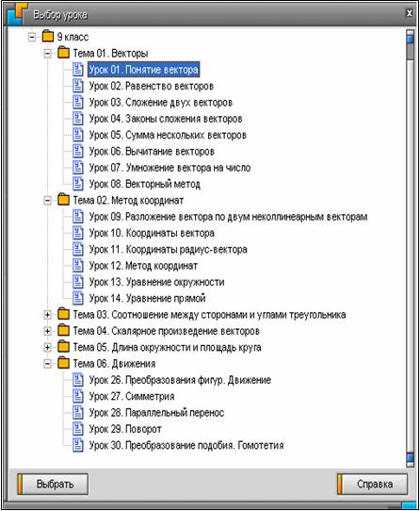The height and width of the screenshot is (511, 420).
Task: Click the Тема 03 folder icon
Action: 63,314
